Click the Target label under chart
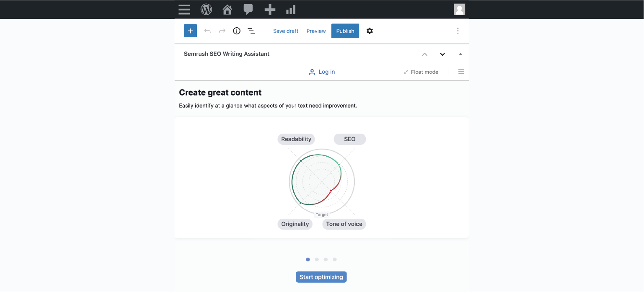 tap(322, 214)
